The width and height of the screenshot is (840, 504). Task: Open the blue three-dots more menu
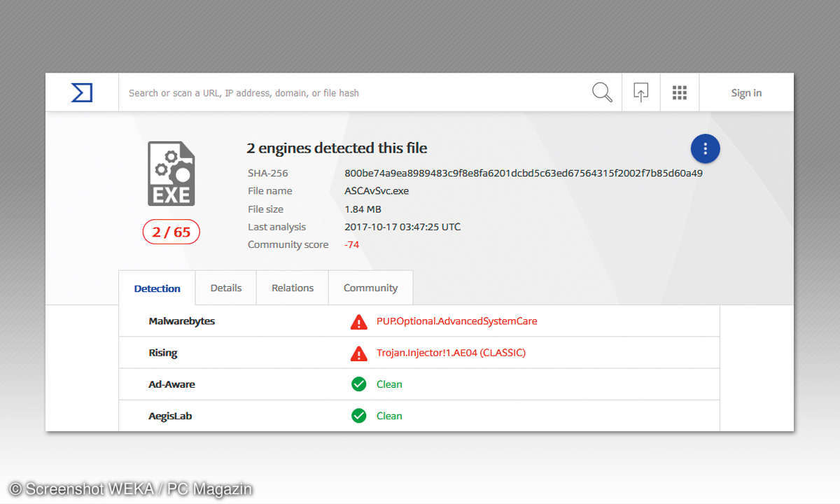point(705,148)
